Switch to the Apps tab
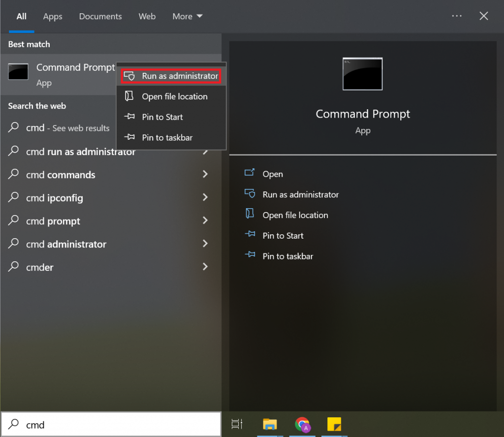This screenshot has width=504, height=437. [x=52, y=16]
